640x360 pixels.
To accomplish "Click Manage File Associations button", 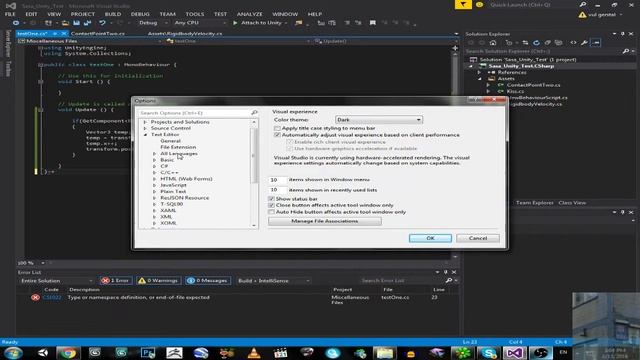I will point(324,221).
